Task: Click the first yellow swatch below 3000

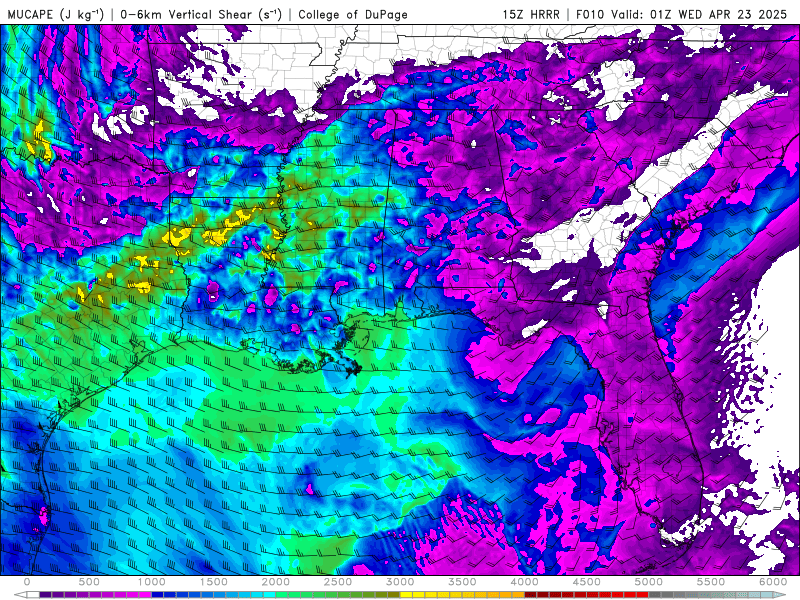Action: tap(406, 595)
